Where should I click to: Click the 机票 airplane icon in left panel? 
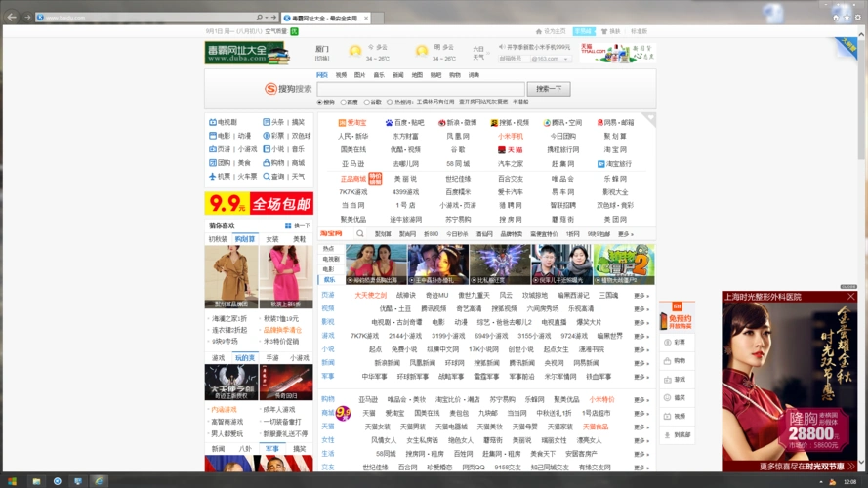[213, 177]
